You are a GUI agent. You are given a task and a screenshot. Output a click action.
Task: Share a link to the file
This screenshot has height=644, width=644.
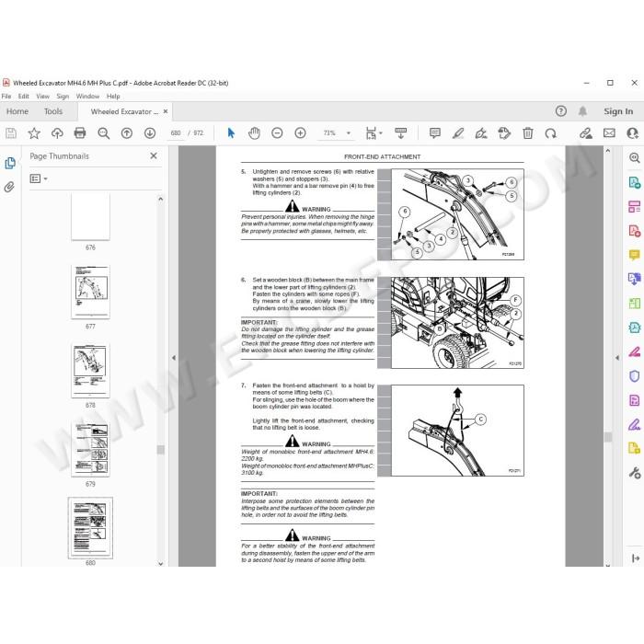tap(586, 133)
